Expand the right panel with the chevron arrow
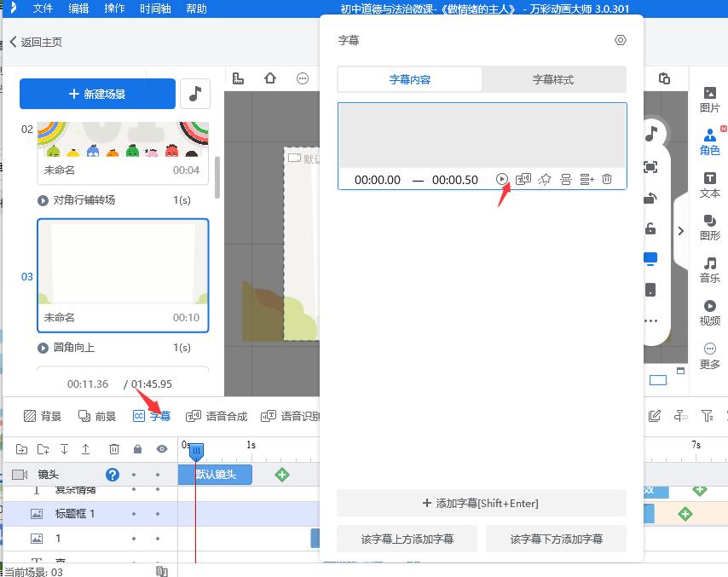This screenshot has height=577, width=728. click(x=681, y=230)
